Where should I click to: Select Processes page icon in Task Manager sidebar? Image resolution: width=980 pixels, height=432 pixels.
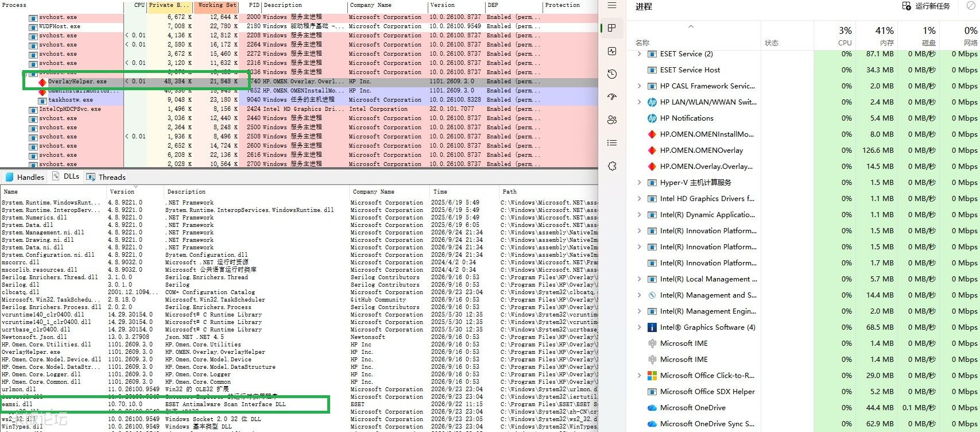(612, 28)
